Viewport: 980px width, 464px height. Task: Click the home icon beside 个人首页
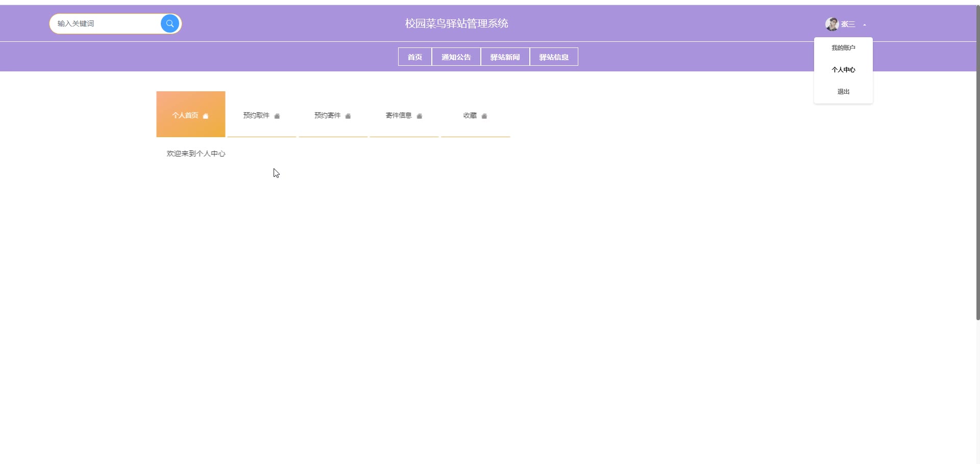(206, 116)
